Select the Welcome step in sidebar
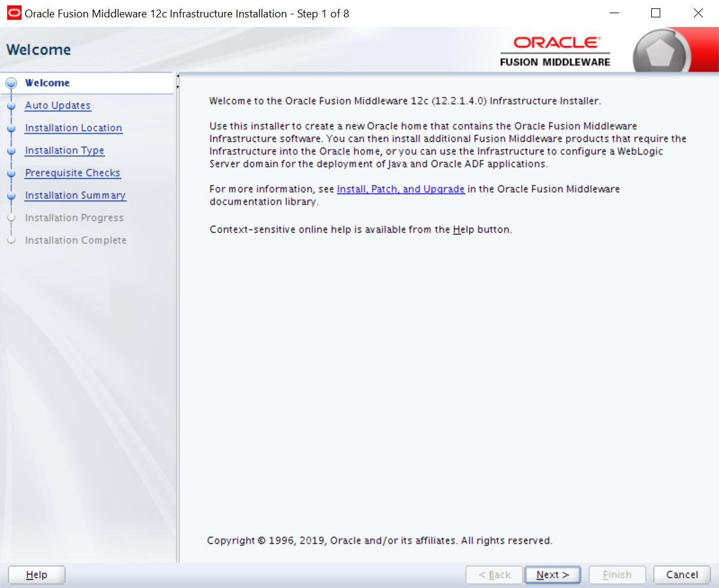Image resolution: width=719 pixels, height=588 pixels. tap(47, 83)
